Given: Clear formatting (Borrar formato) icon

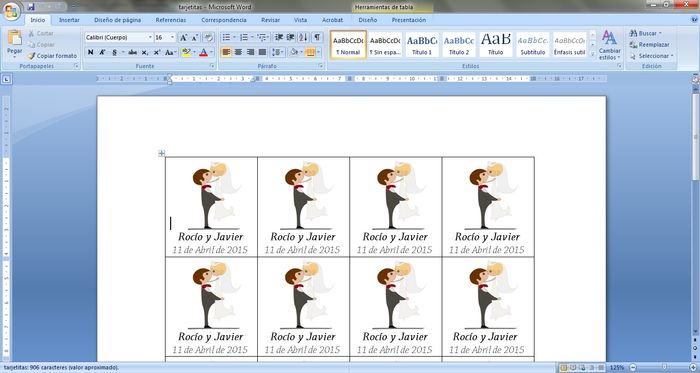Looking at the screenshot, I should pyautogui.click(x=208, y=38).
